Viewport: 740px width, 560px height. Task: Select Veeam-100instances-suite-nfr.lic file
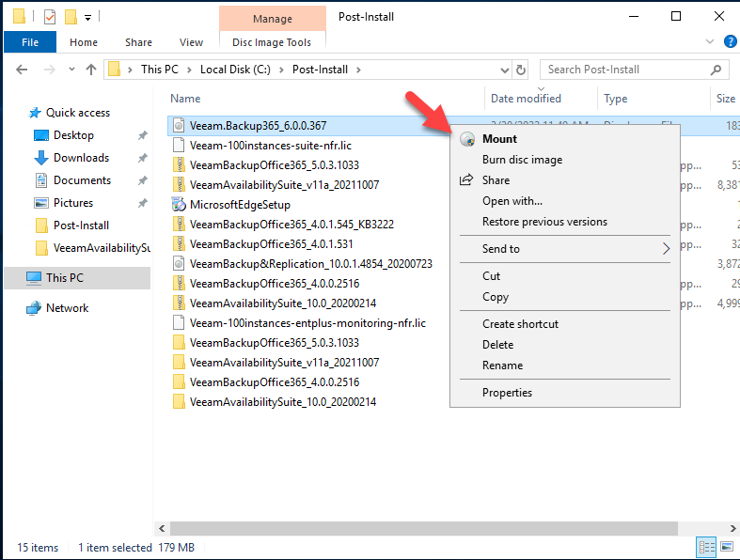271,146
